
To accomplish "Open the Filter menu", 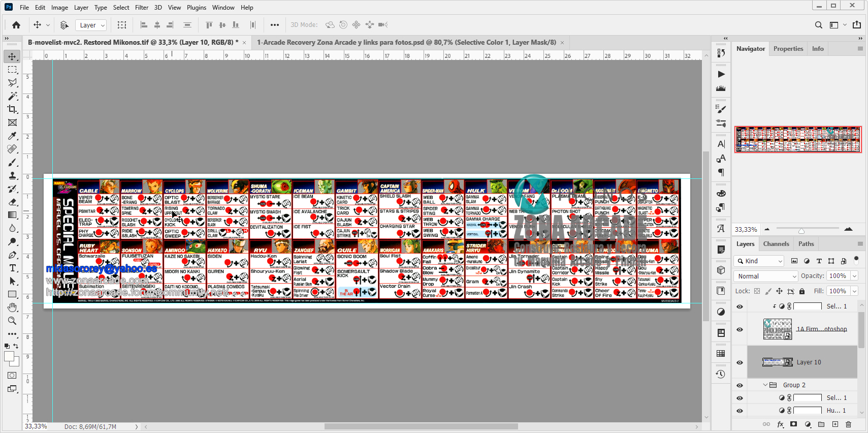I will tap(141, 8).
